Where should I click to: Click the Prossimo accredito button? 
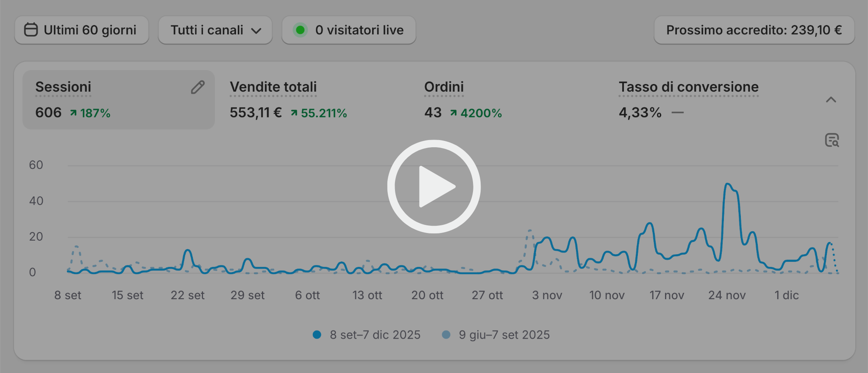tap(754, 30)
